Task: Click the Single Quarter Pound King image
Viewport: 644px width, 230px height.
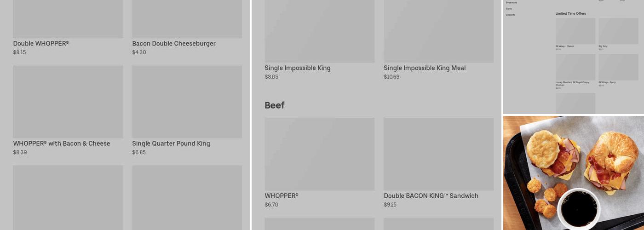Action: (x=187, y=102)
